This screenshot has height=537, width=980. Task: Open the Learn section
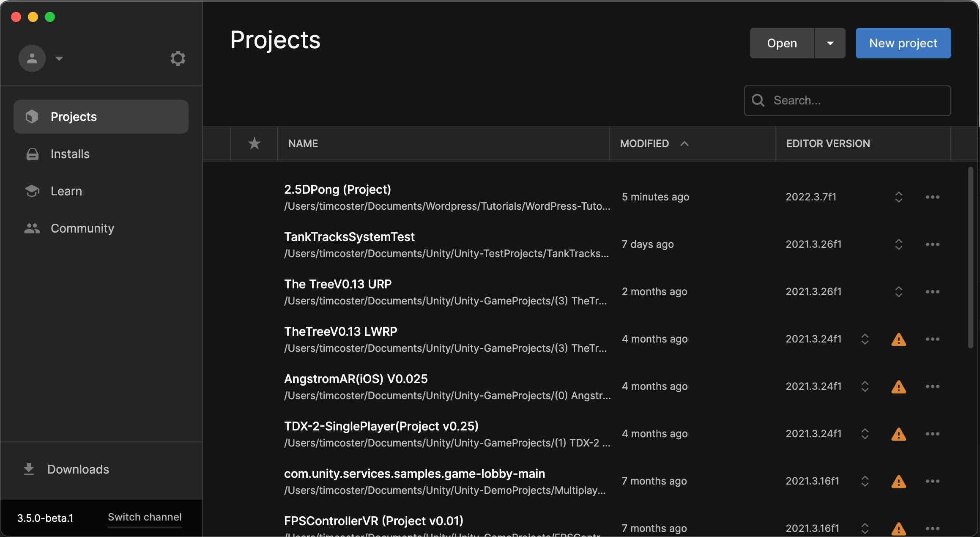tap(66, 191)
